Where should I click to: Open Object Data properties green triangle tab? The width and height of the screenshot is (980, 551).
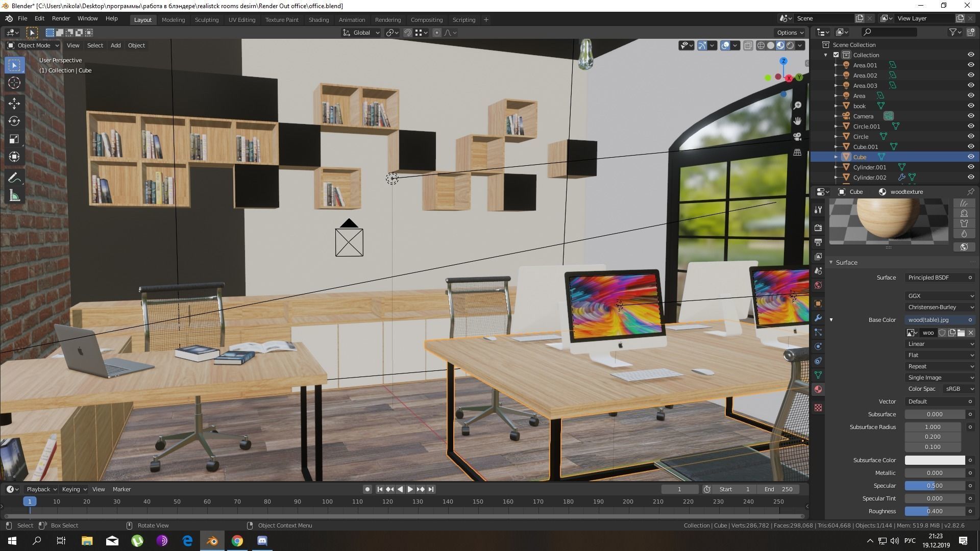pyautogui.click(x=818, y=375)
